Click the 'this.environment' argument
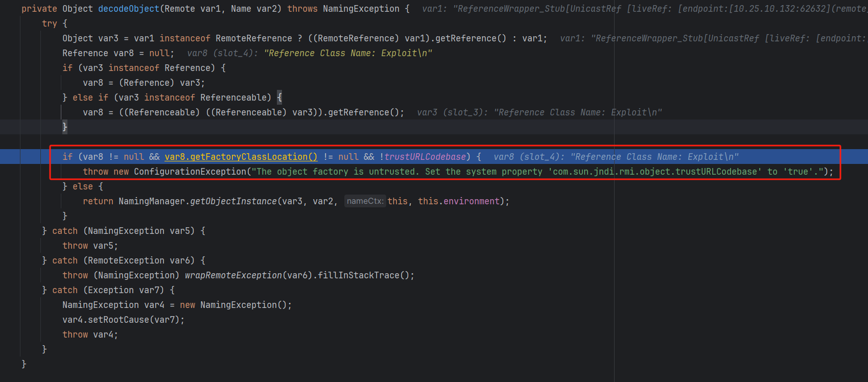868x382 pixels. [x=458, y=201]
